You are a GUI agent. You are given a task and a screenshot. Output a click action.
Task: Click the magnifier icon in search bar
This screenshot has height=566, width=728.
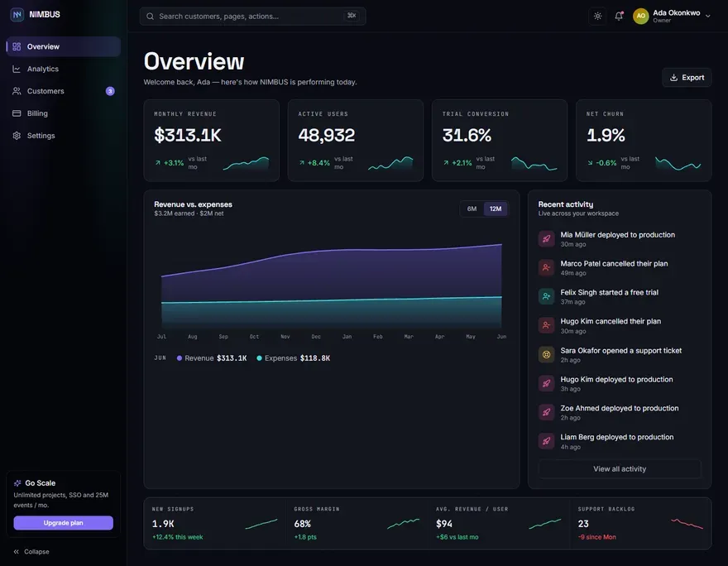(x=150, y=17)
